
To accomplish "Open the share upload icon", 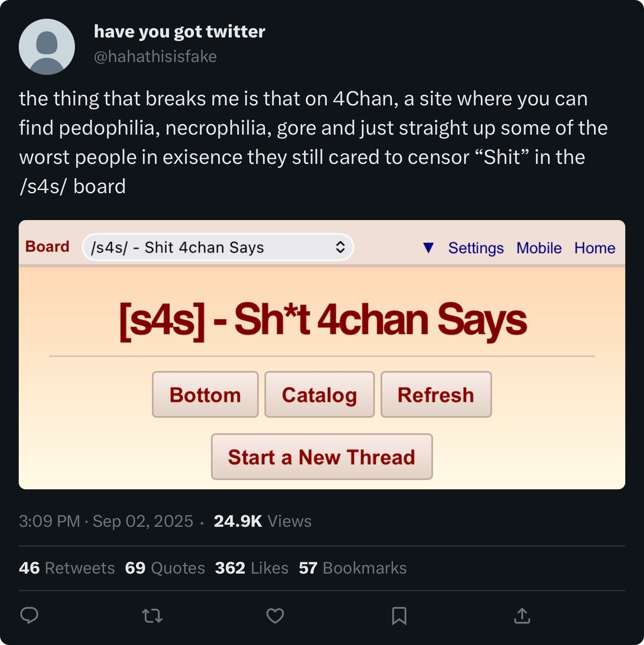I will point(522,616).
